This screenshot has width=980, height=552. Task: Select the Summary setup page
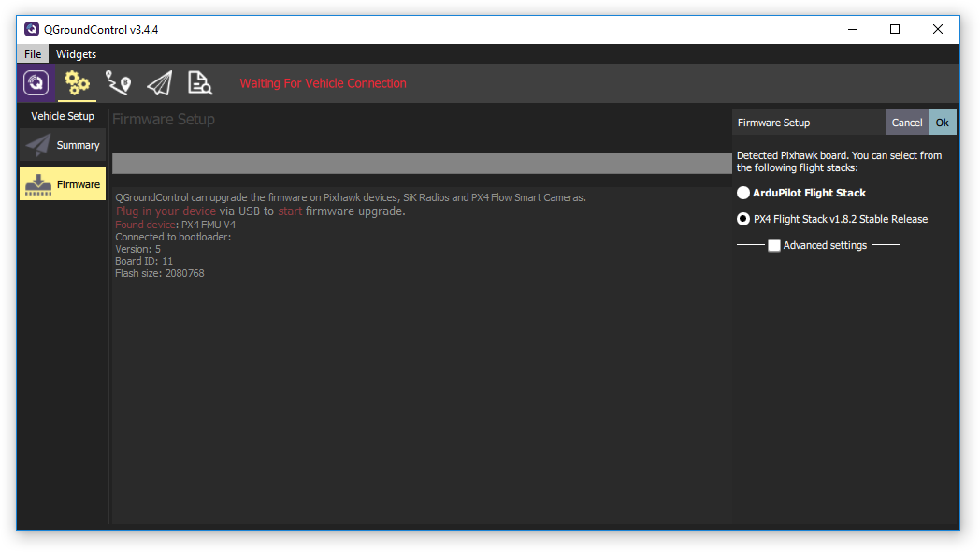63,145
